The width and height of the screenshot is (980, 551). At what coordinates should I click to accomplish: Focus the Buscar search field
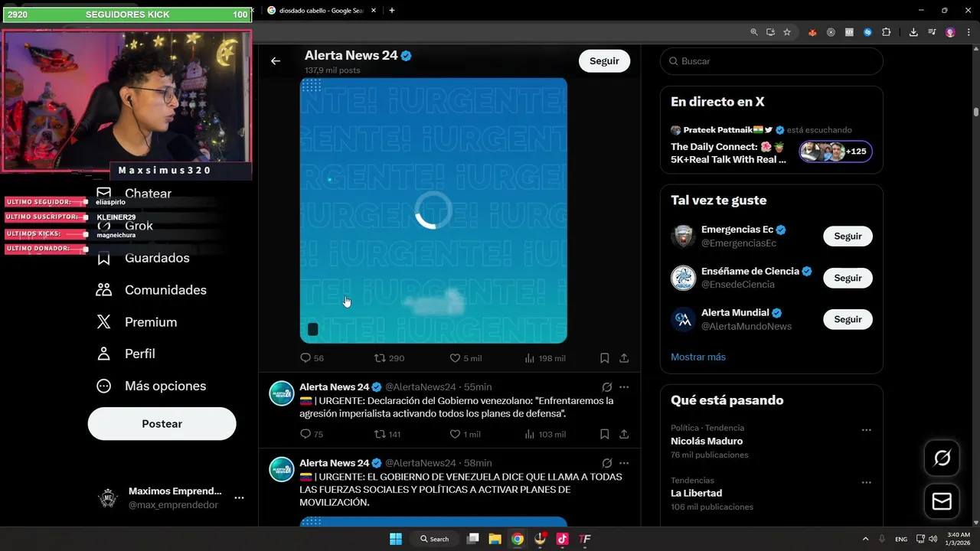point(772,61)
